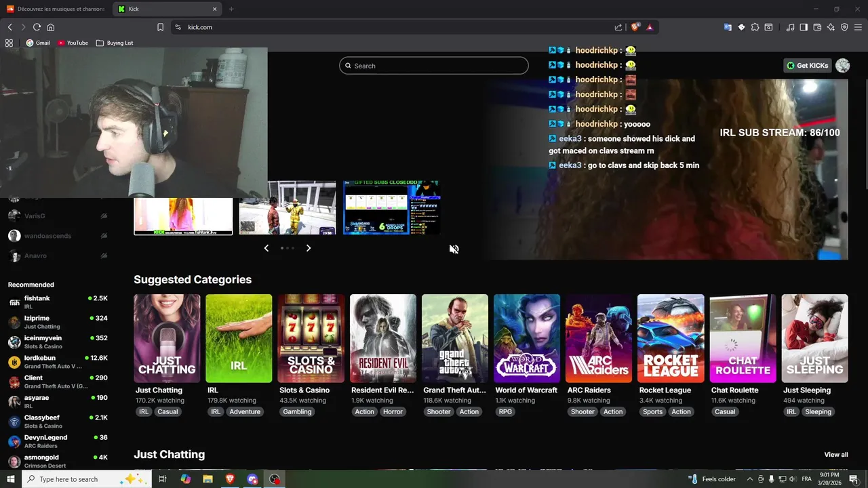Open the Extensions puzzle icon
The image size is (868, 488).
click(755, 27)
